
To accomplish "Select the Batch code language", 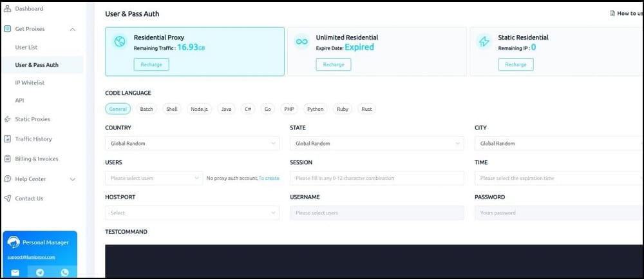I will point(146,109).
